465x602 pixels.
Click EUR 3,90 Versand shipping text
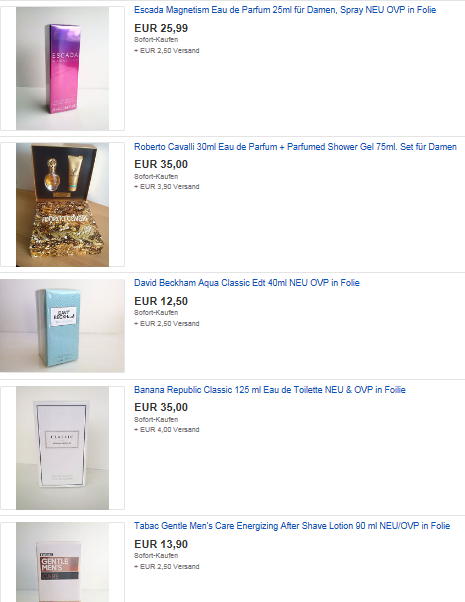167,187
